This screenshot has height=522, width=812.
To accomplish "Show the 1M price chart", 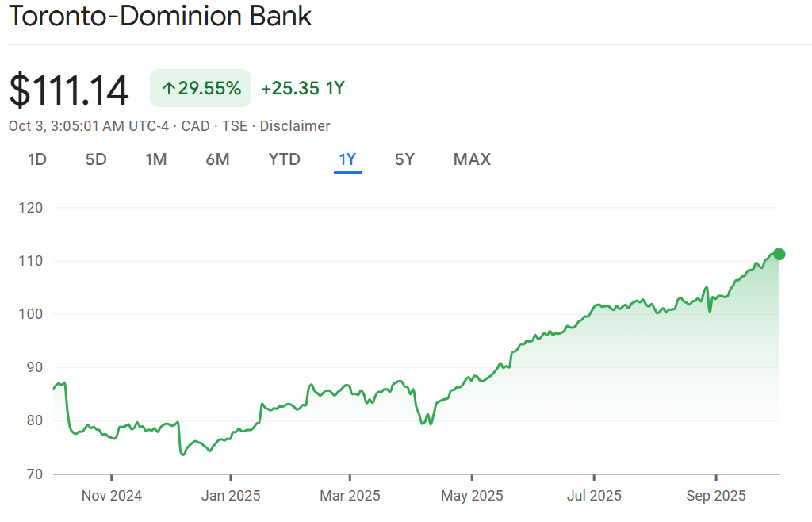I will 156,159.
